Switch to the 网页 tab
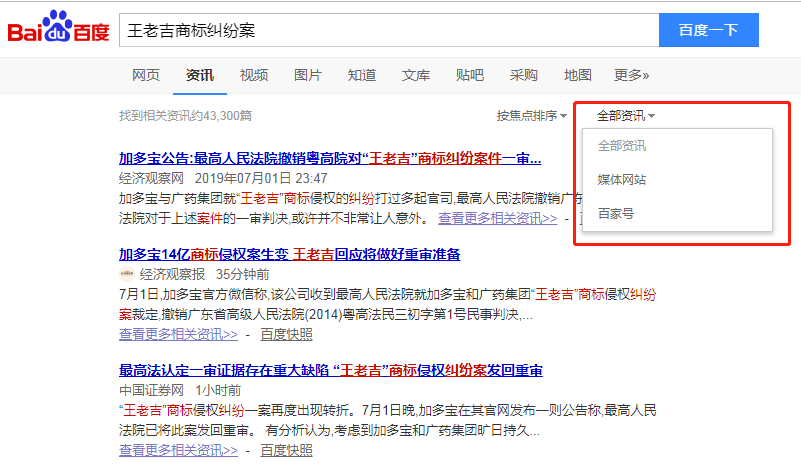The width and height of the screenshot is (801, 468). click(146, 75)
